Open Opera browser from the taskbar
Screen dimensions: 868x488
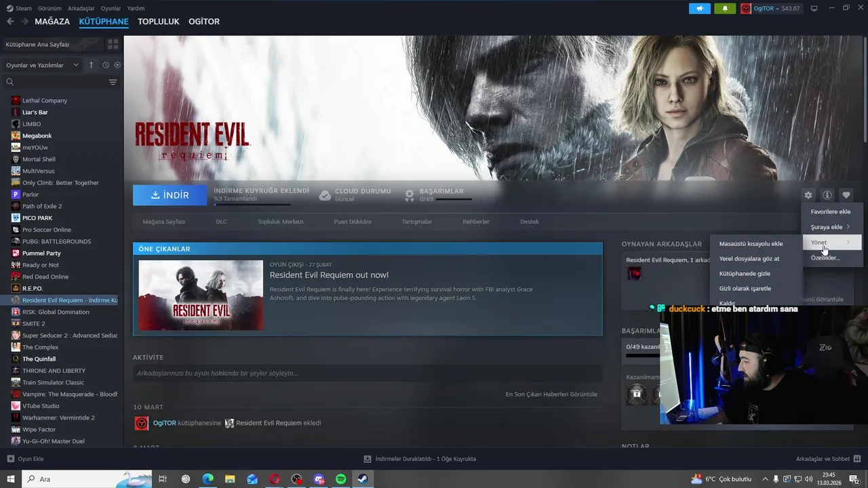275,479
